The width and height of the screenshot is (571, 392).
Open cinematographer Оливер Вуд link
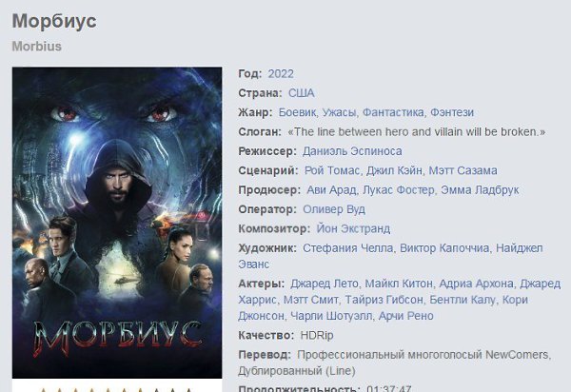tap(334, 209)
